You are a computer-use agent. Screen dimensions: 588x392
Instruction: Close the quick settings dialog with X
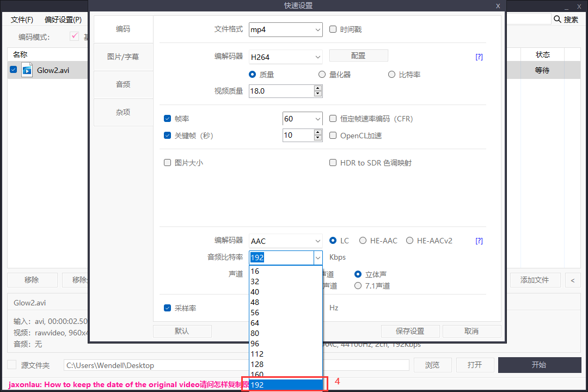tap(498, 5)
